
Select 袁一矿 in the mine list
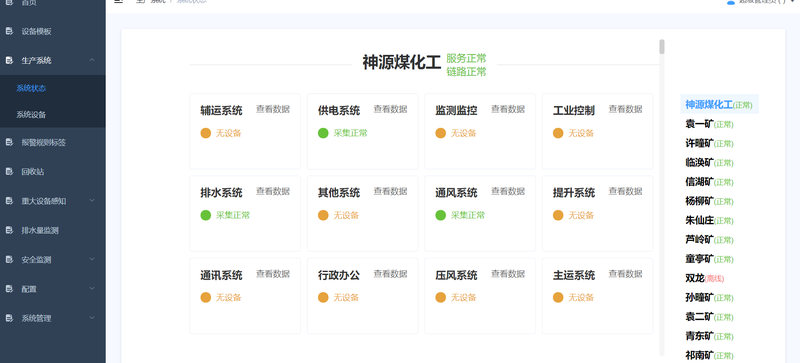pos(710,124)
